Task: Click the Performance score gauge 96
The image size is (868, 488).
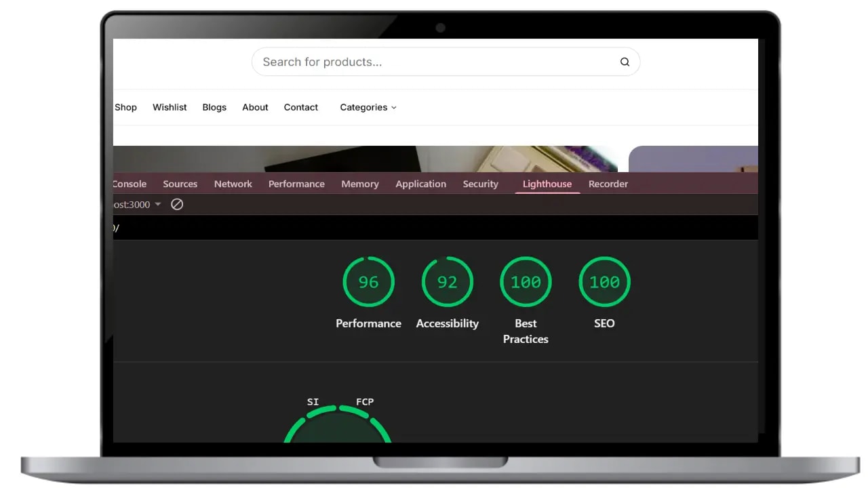Action: point(368,282)
